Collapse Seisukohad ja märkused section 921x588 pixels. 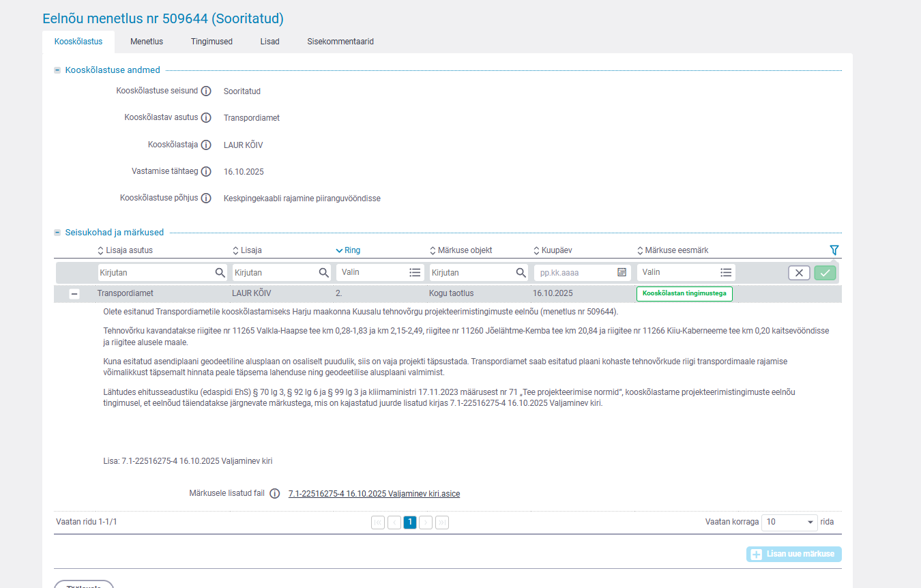[58, 233]
